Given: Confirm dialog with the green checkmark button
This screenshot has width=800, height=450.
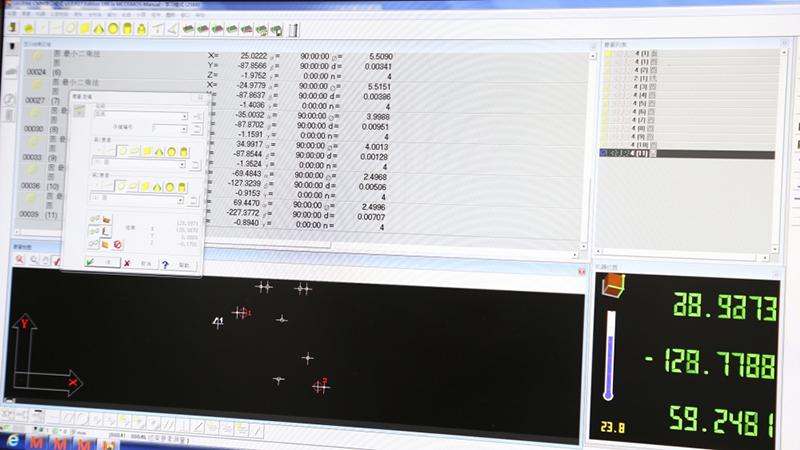Looking at the screenshot, I should pos(90,263).
